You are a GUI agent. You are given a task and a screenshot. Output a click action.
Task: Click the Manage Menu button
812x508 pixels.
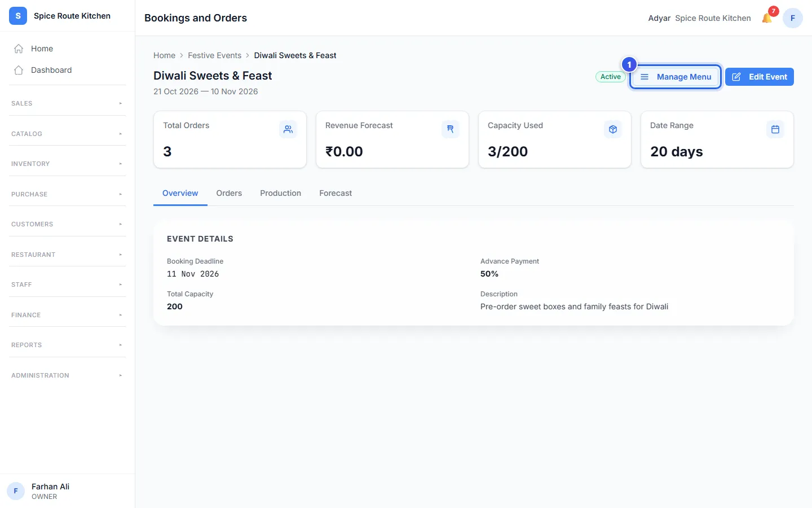676,77
